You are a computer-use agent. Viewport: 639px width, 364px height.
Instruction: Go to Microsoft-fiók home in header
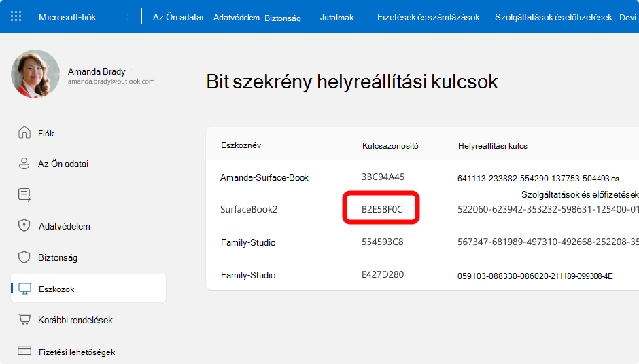coord(67,17)
